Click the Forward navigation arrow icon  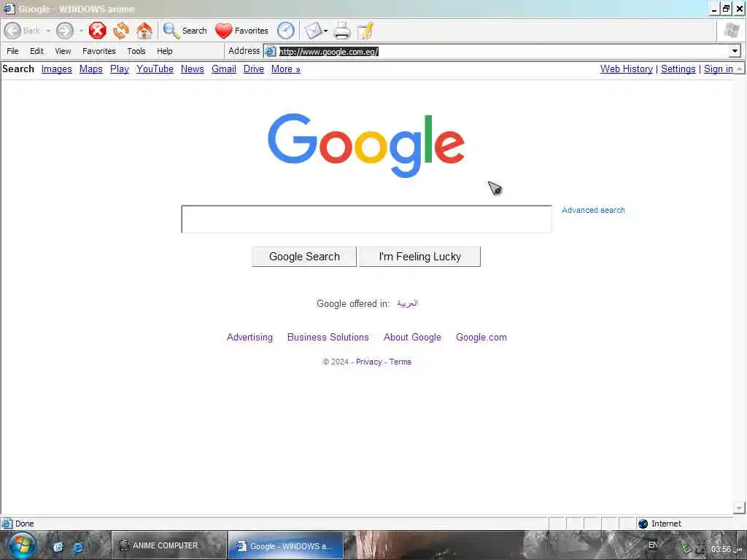(x=65, y=31)
